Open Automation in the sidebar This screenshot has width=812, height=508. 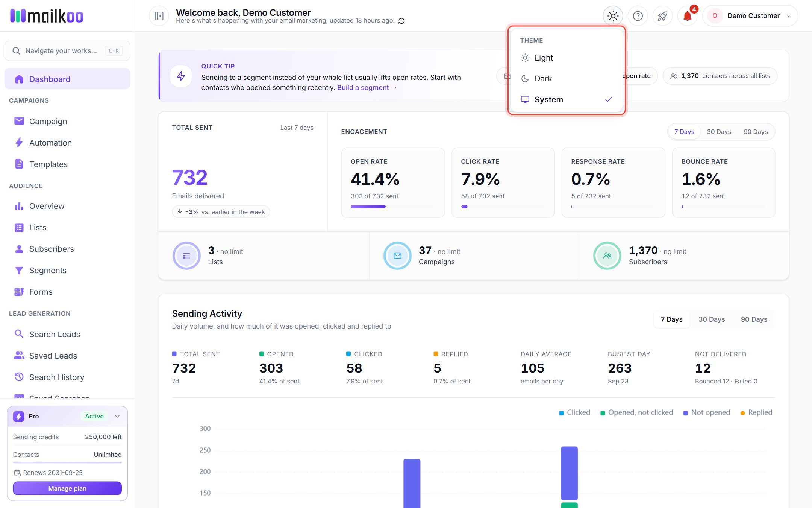[68, 143]
